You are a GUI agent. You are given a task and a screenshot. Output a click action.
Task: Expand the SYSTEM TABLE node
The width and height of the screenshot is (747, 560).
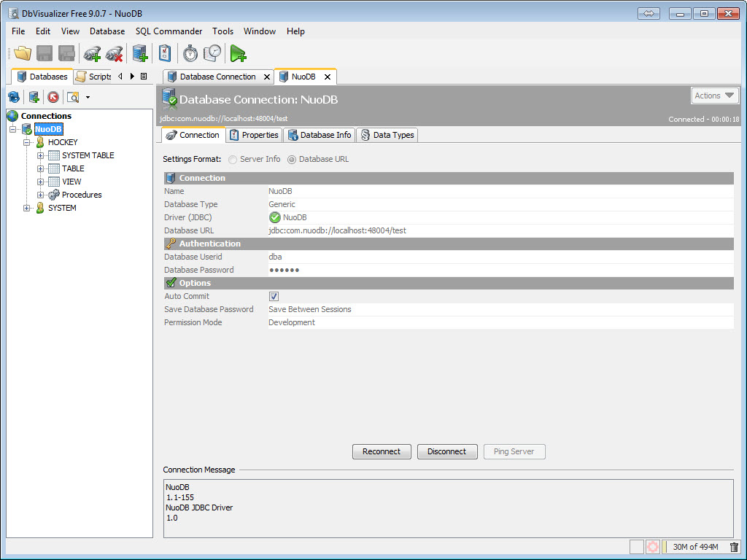[x=41, y=156]
